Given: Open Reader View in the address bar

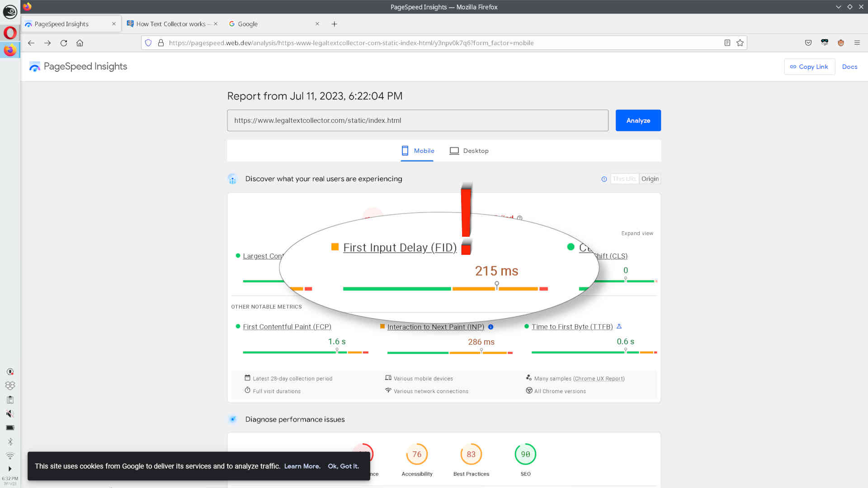Looking at the screenshot, I should (727, 42).
